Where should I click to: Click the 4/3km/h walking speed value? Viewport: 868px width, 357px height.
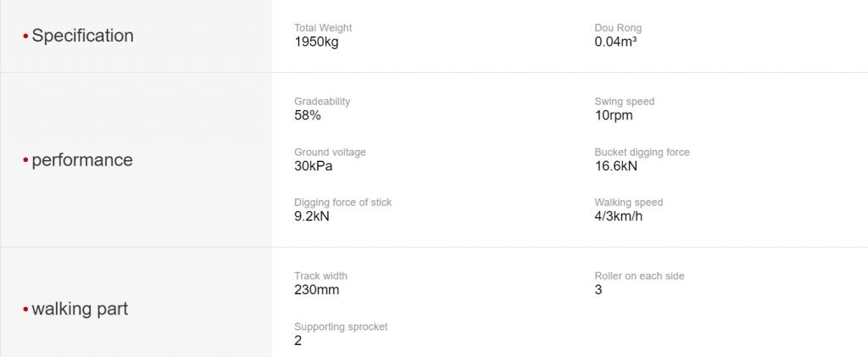(618, 216)
